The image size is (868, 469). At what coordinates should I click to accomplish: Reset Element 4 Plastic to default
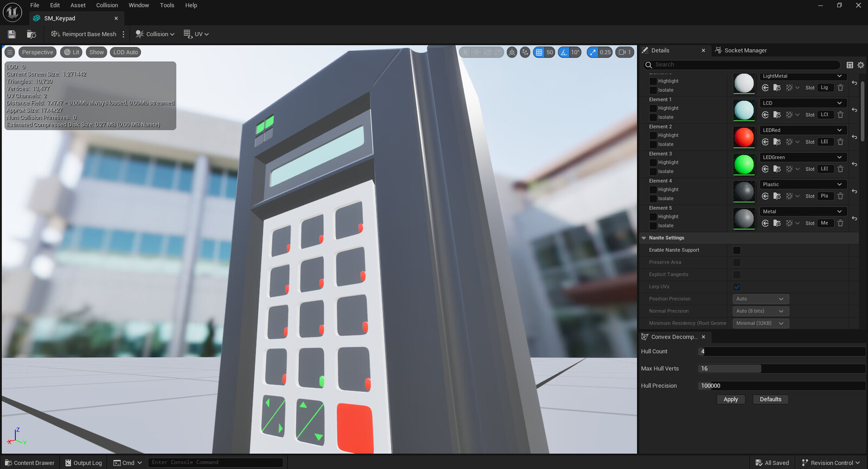click(x=854, y=191)
